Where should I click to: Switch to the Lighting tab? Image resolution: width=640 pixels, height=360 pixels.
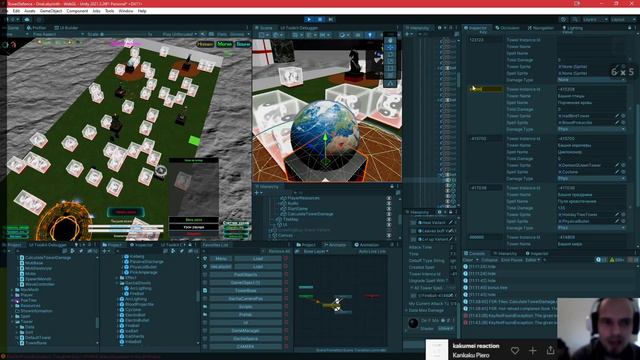click(572, 28)
